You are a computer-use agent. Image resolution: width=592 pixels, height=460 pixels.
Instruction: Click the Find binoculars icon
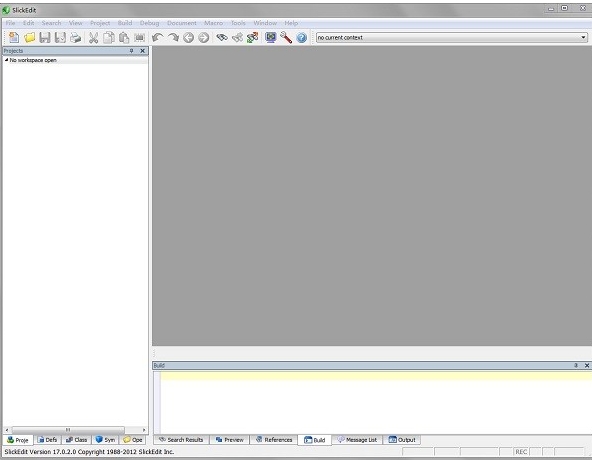click(x=222, y=37)
